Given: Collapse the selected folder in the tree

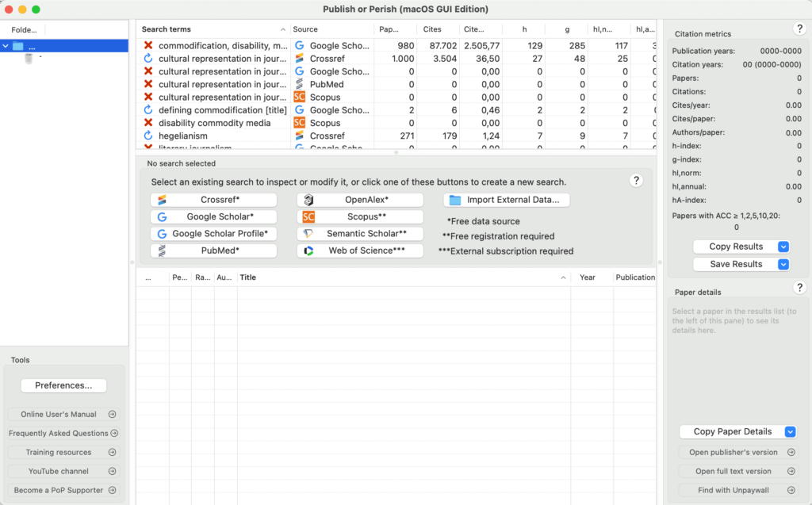Looking at the screenshot, I should [6, 46].
